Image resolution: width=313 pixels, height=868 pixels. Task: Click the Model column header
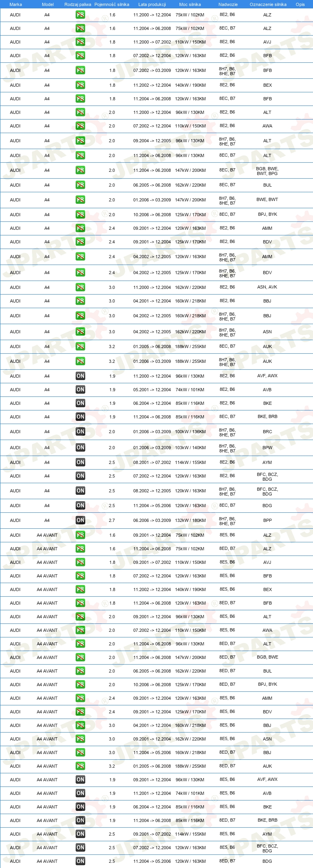48,4
